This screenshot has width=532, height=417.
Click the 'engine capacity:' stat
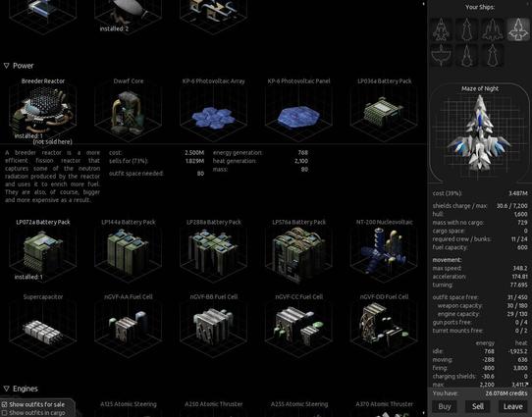click(459, 314)
